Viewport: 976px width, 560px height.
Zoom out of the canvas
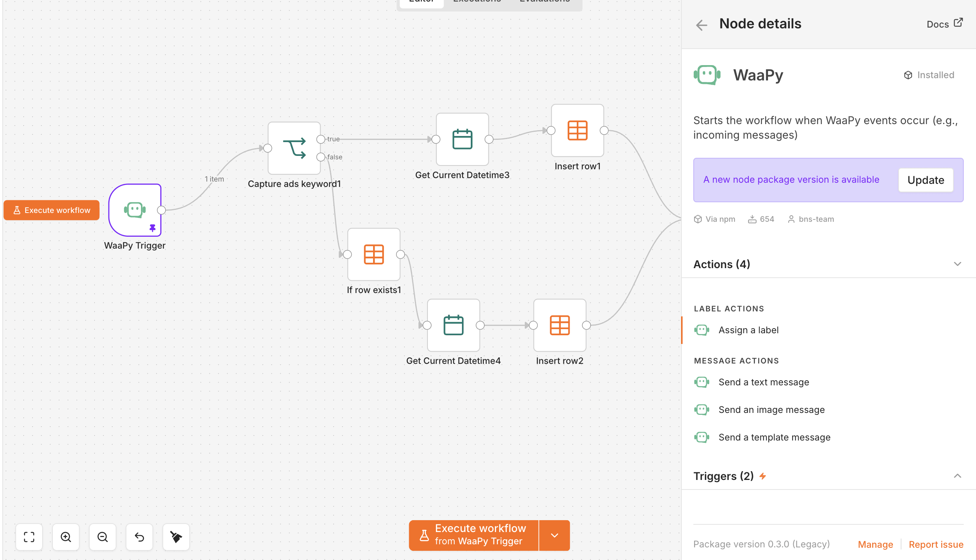(103, 537)
